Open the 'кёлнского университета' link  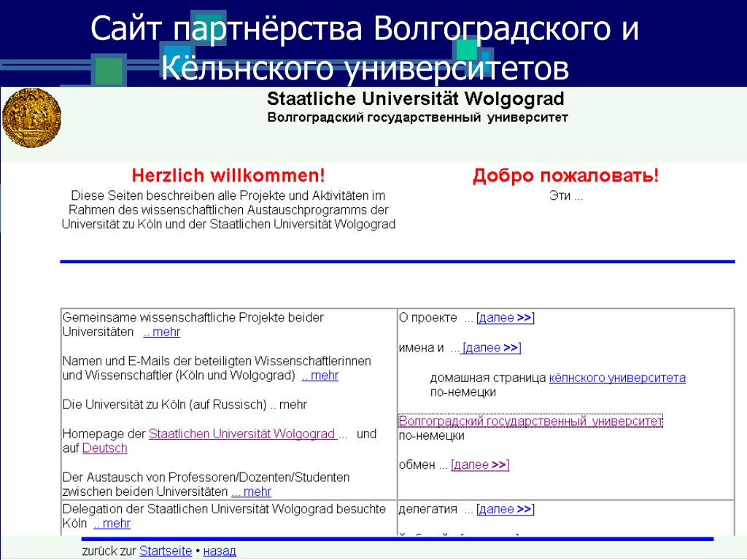point(617,378)
